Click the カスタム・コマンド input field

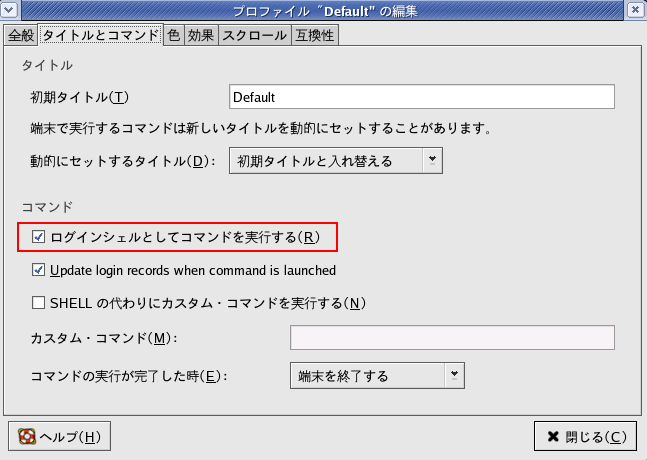click(x=452, y=337)
